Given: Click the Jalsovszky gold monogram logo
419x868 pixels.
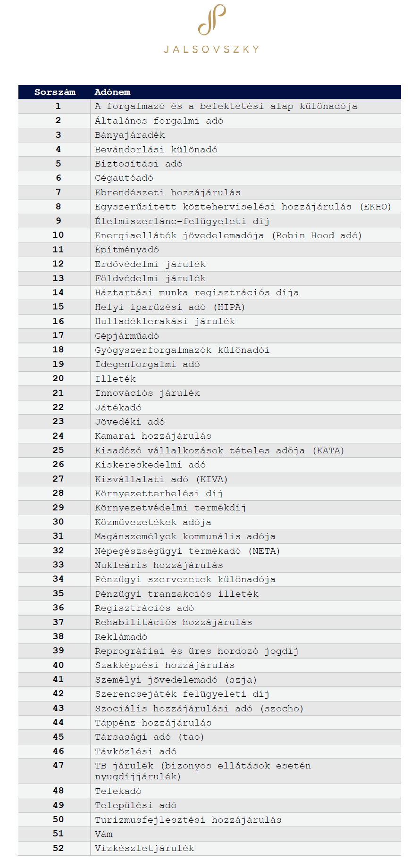Looking at the screenshot, I should coord(212,20).
